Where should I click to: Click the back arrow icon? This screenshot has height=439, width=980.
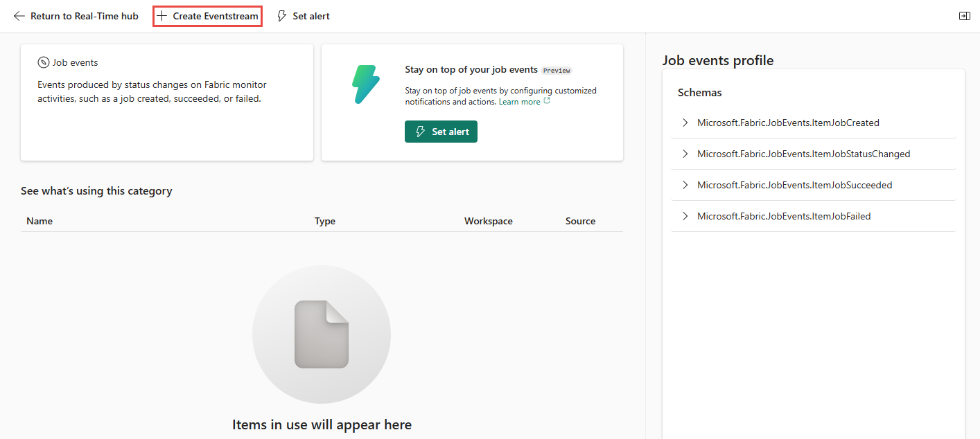point(19,16)
